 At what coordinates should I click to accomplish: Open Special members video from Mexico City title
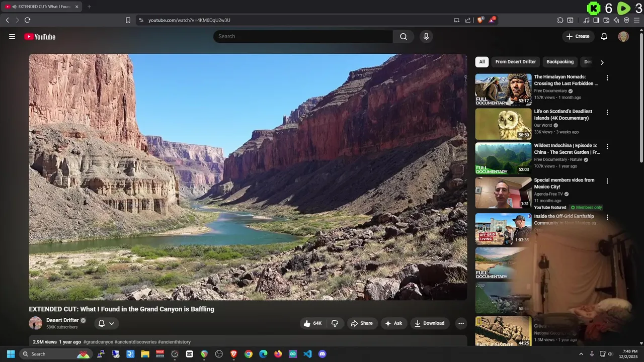click(564, 184)
